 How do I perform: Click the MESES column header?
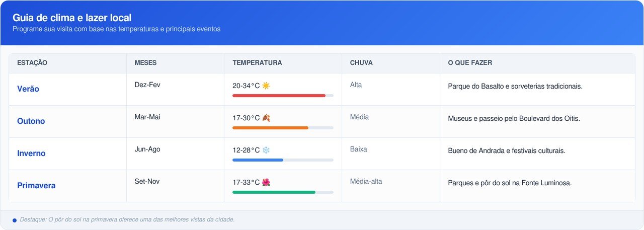tap(145, 63)
